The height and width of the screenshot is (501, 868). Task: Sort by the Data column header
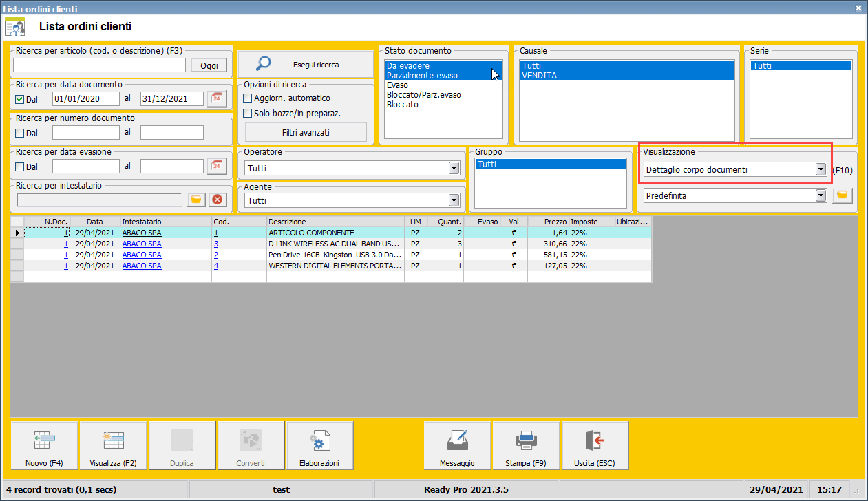pyautogui.click(x=95, y=222)
